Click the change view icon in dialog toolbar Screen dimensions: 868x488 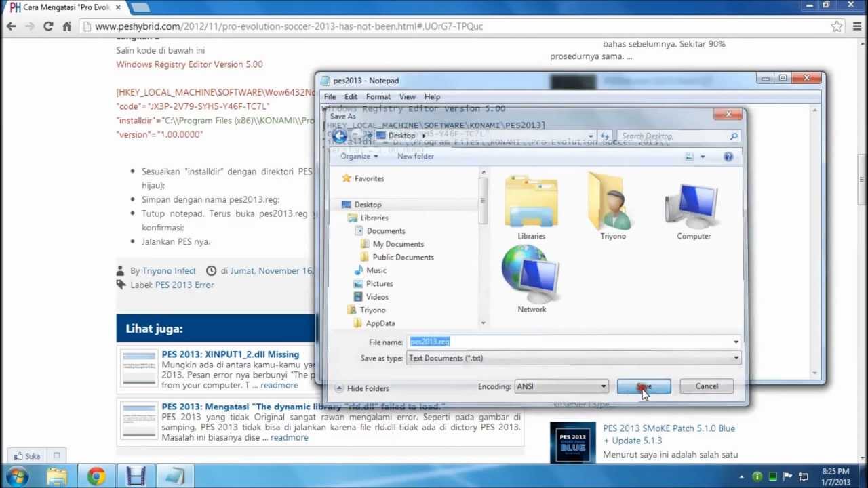pyautogui.click(x=690, y=157)
